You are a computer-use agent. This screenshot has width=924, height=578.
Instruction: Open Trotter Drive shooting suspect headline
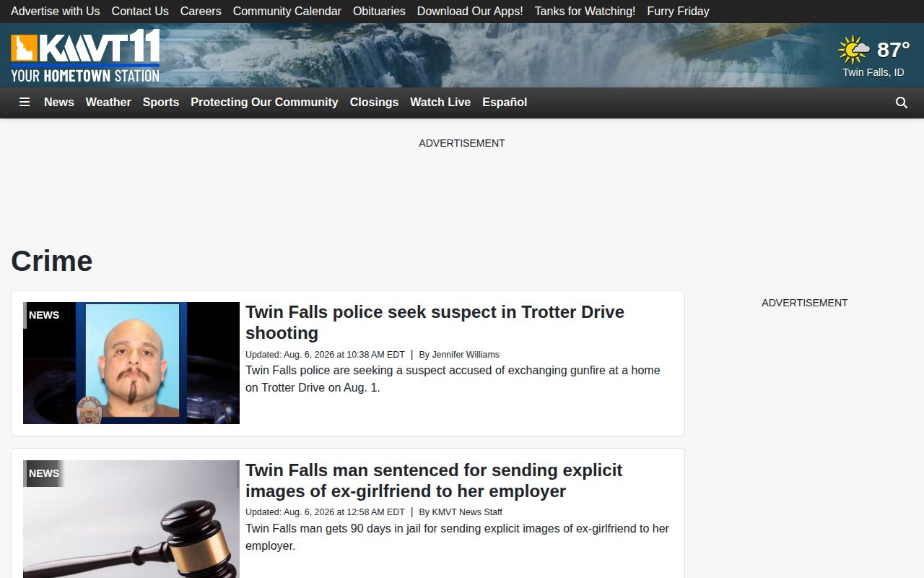[x=435, y=322]
